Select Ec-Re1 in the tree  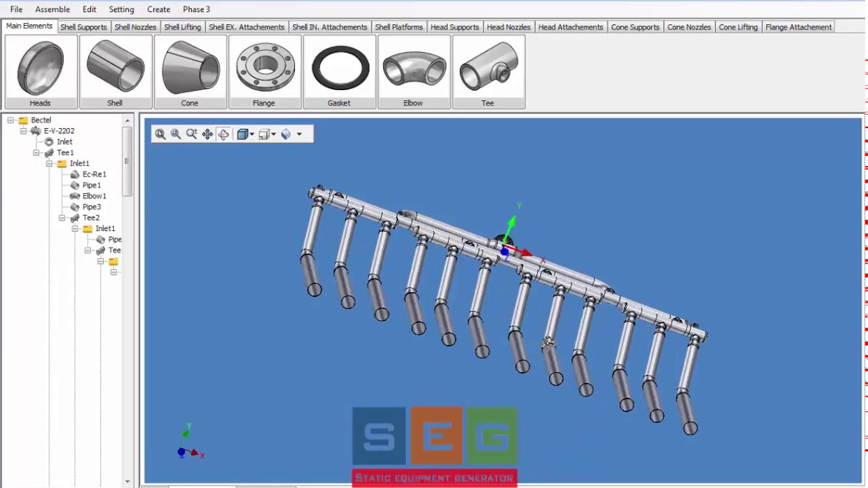(x=94, y=174)
